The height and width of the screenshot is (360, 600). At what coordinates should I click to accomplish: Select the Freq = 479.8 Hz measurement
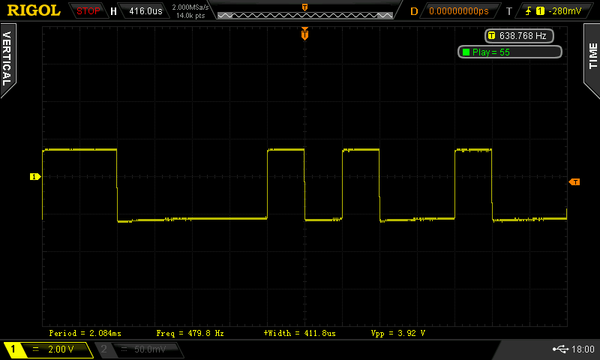coord(190,333)
